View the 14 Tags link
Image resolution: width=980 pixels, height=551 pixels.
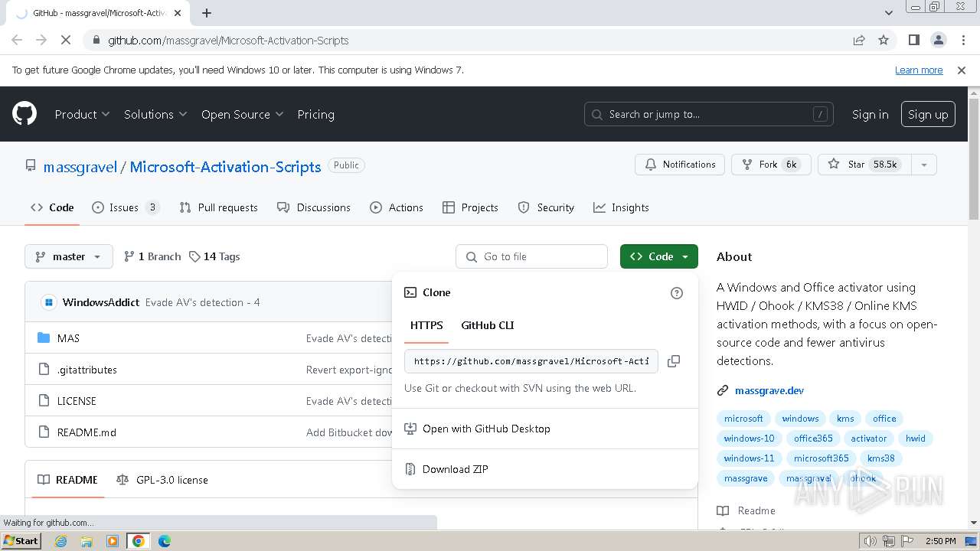click(214, 256)
